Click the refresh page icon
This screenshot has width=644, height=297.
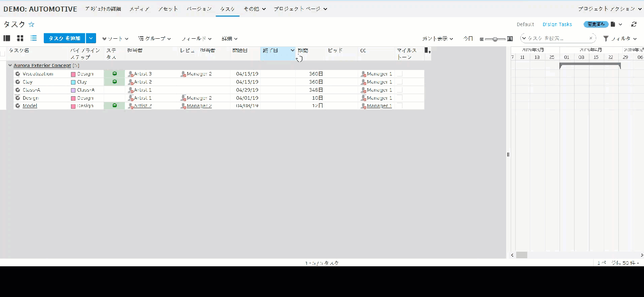click(634, 24)
